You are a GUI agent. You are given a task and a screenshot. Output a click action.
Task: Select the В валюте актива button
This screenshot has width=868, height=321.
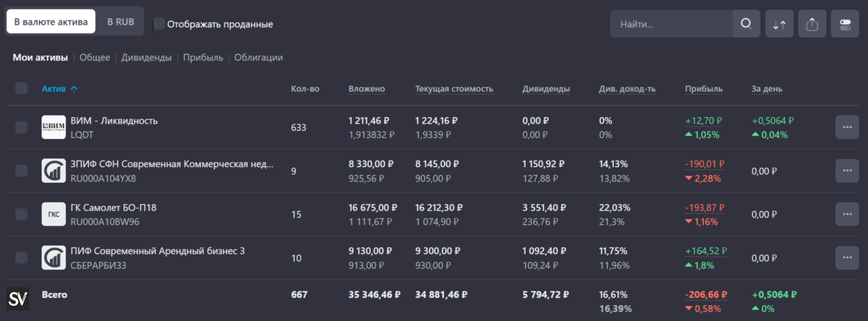coord(51,22)
